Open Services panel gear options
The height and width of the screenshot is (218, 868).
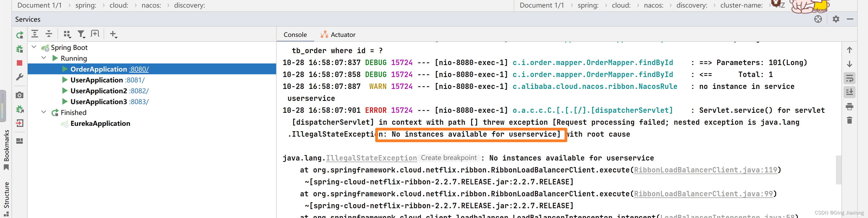[836, 19]
